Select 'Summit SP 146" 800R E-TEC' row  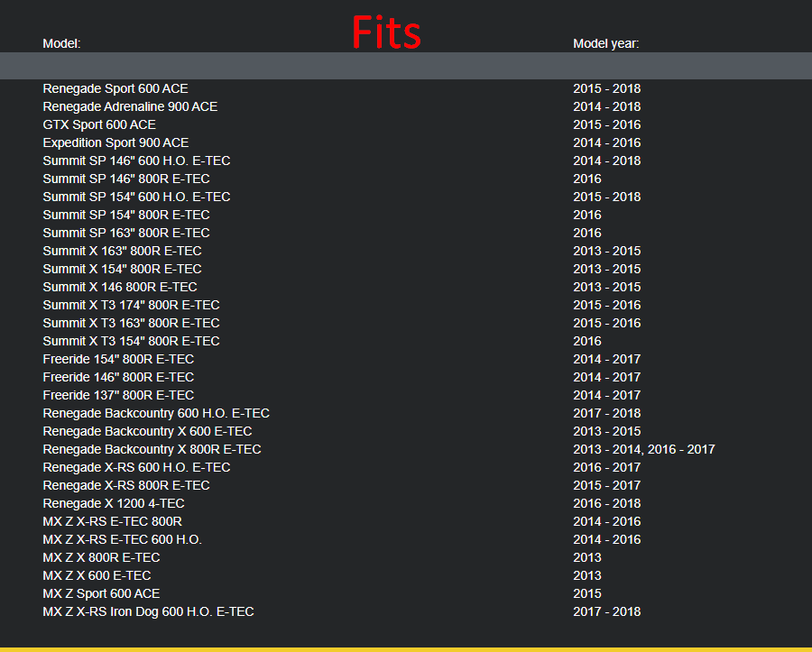point(126,179)
